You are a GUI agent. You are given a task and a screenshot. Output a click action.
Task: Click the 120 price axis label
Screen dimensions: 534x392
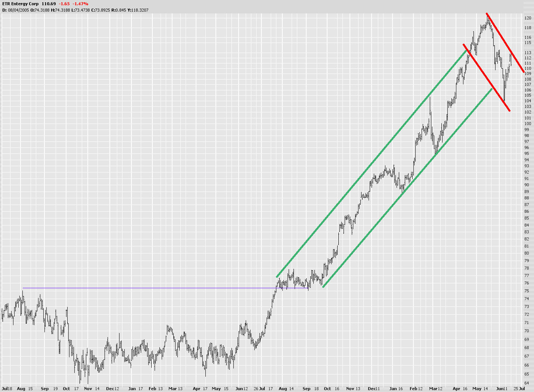(x=528, y=18)
